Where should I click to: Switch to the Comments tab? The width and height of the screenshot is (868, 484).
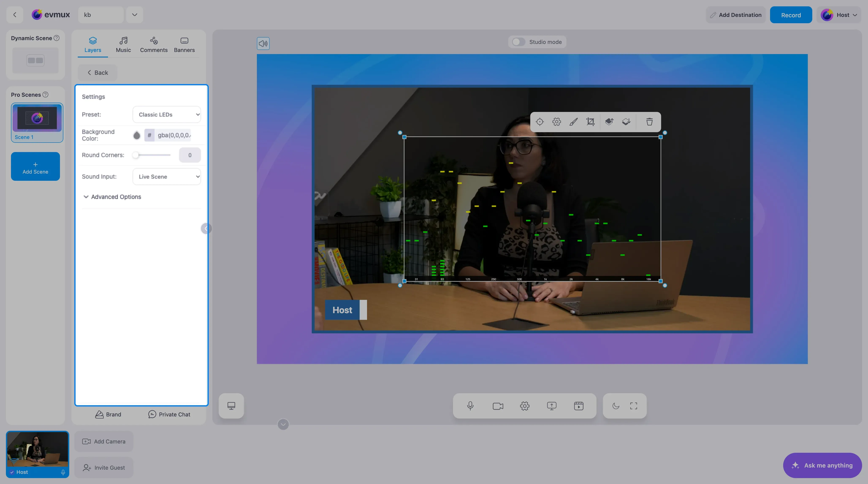pyautogui.click(x=154, y=45)
